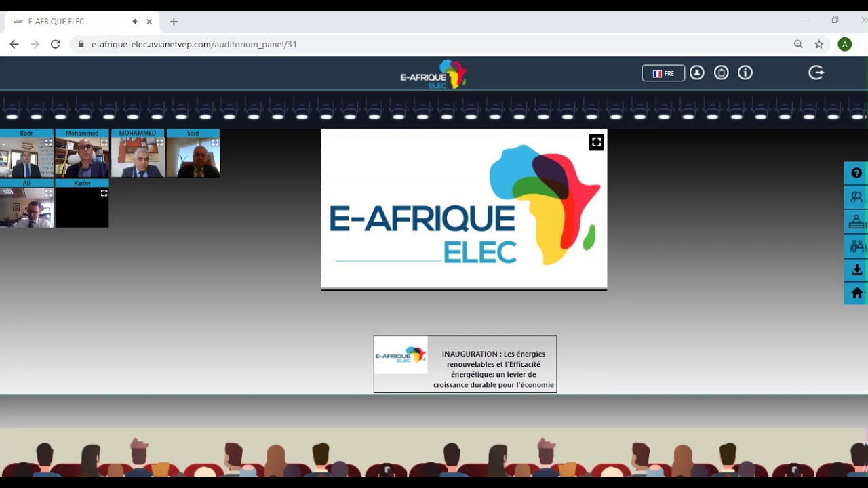868x488 pixels.
Task: Open the two-person attendees sidebar icon
Action: 856,197
